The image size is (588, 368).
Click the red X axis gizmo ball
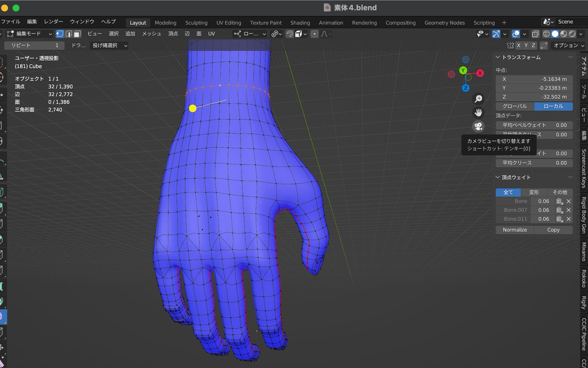click(x=480, y=73)
